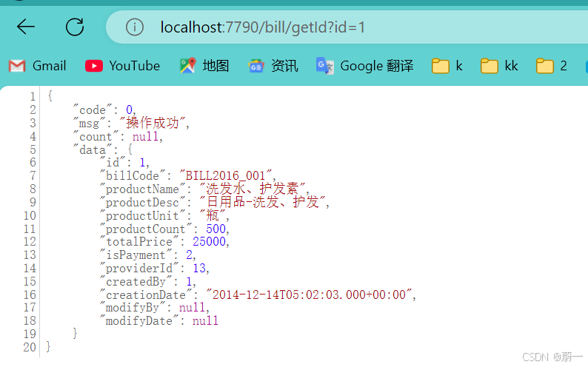The width and height of the screenshot is (588, 367).
Task: Click the billCode value BILL2016_001
Action: tap(225, 175)
